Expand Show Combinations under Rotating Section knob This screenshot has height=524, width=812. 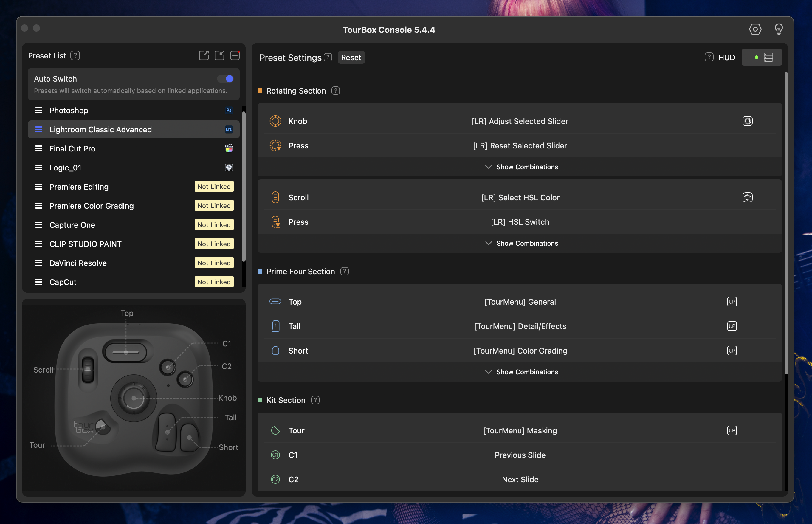click(x=520, y=166)
